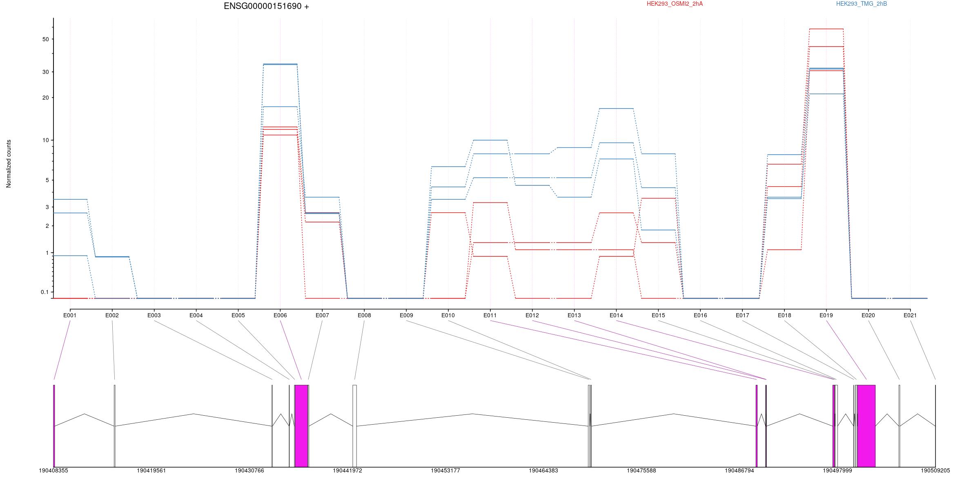This screenshot has height=490, width=980.
Task: Click exon label E019
Action: [826, 315]
